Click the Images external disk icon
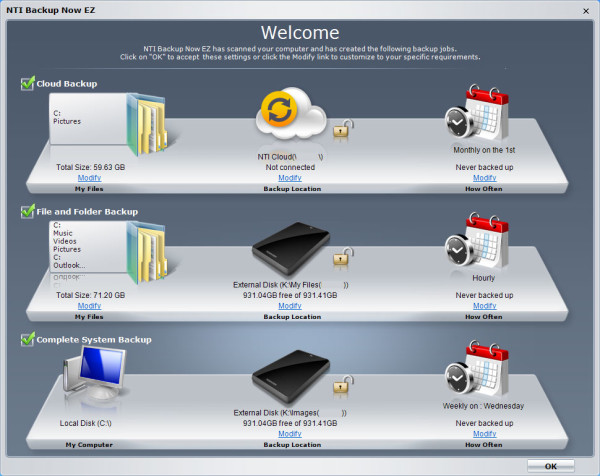Image resolution: width=600 pixels, height=476 pixels. (x=291, y=377)
